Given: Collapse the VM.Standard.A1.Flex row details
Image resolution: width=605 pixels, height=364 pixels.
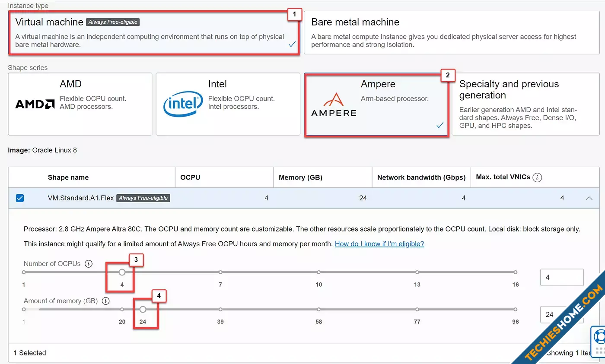Looking at the screenshot, I should (x=589, y=198).
